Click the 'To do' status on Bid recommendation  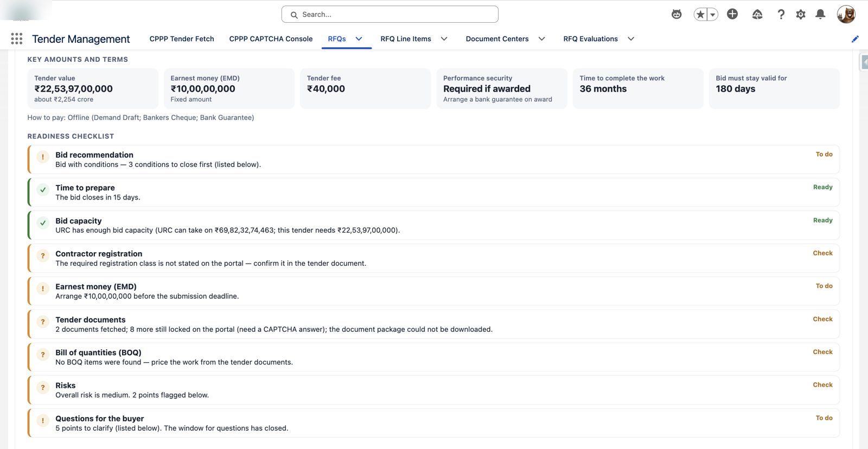tap(824, 155)
